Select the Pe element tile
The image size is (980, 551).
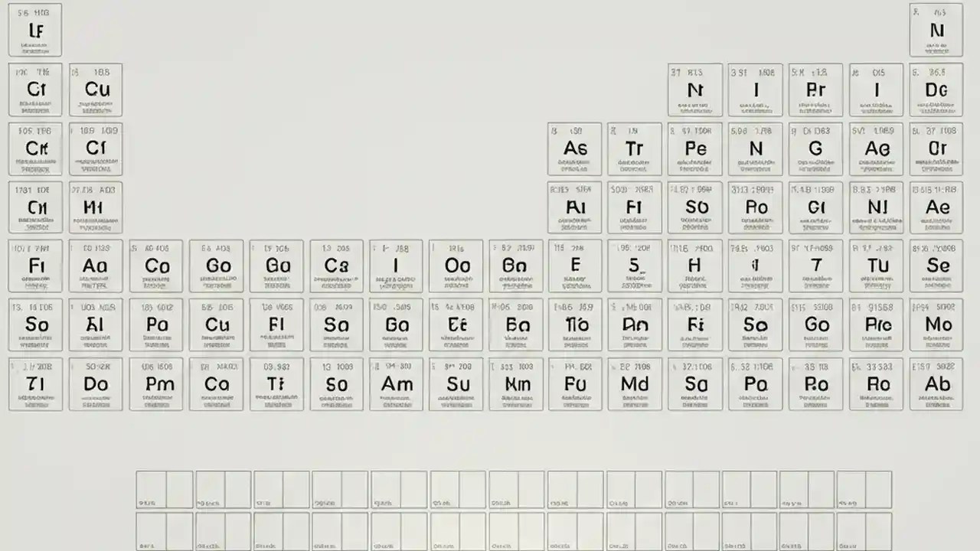point(695,148)
